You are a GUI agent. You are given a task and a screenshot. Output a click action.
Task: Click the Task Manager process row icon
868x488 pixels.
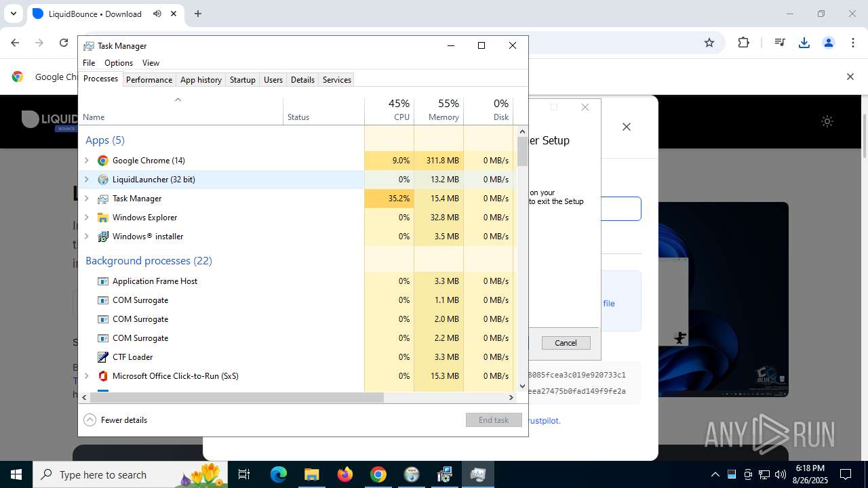point(103,199)
